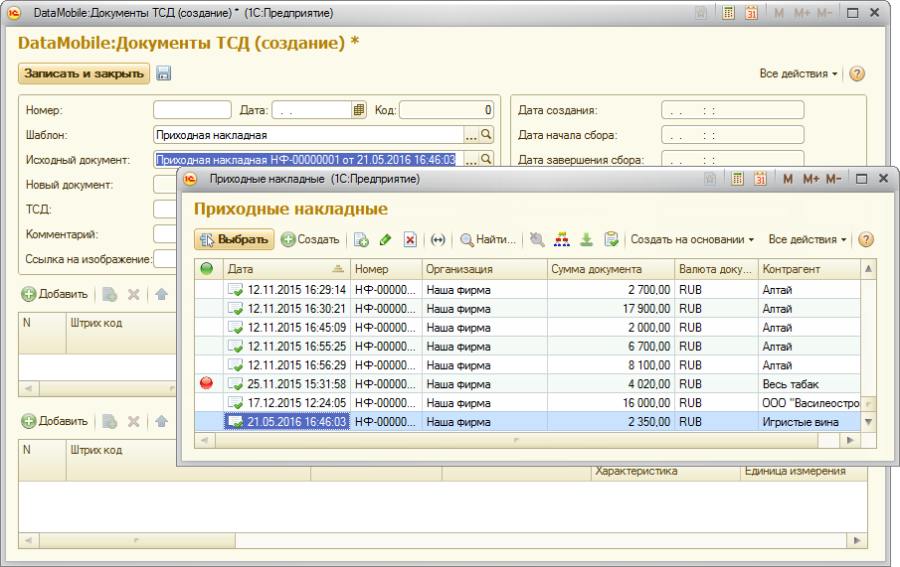Click ellipsis select button of Исходный документ
The width and height of the screenshot is (900, 567).
click(x=471, y=160)
